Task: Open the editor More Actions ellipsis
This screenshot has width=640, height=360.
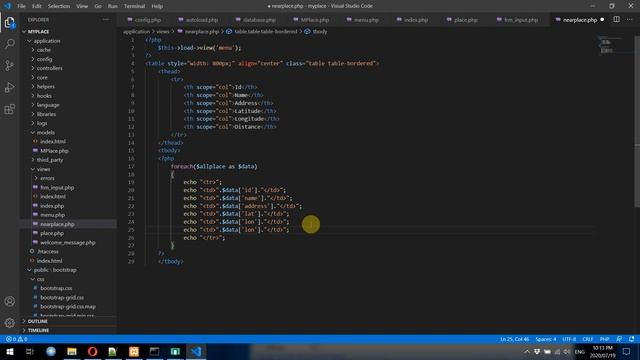Action: 630,20
